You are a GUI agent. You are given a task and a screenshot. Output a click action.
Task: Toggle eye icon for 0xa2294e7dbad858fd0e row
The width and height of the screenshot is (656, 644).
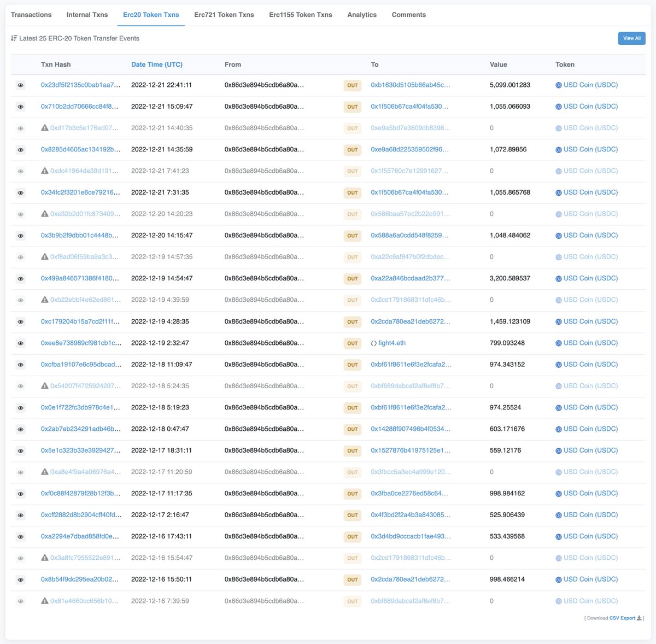tap(20, 537)
